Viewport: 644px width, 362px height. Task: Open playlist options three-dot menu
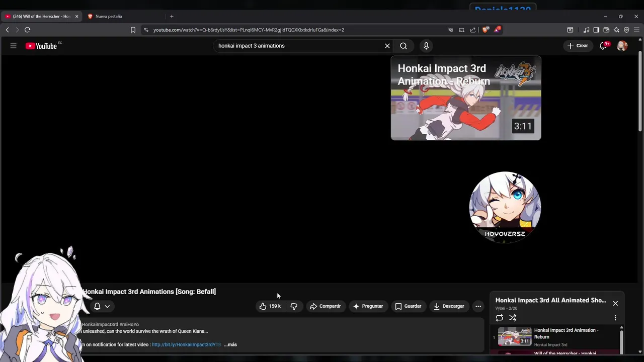pyautogui.click(x=615, y=318)
